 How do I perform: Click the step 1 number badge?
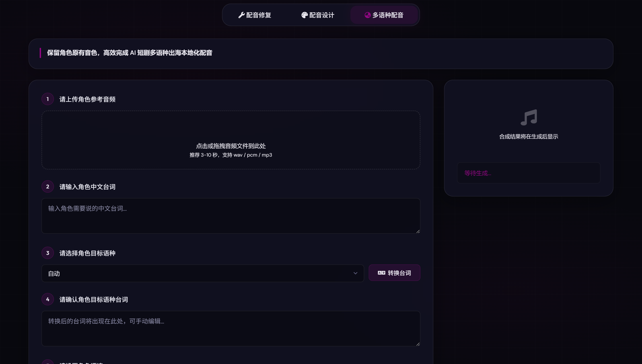pyautogui.click(x=48, y=99)
